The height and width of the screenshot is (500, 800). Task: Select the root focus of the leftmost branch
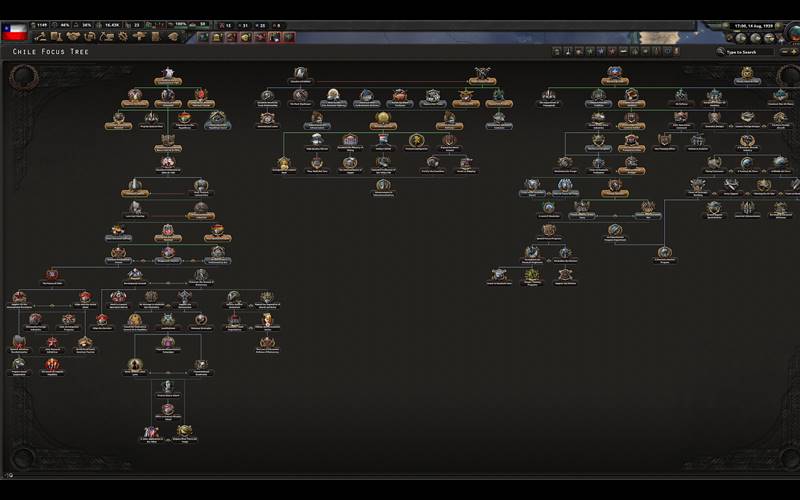coord(168,75)
